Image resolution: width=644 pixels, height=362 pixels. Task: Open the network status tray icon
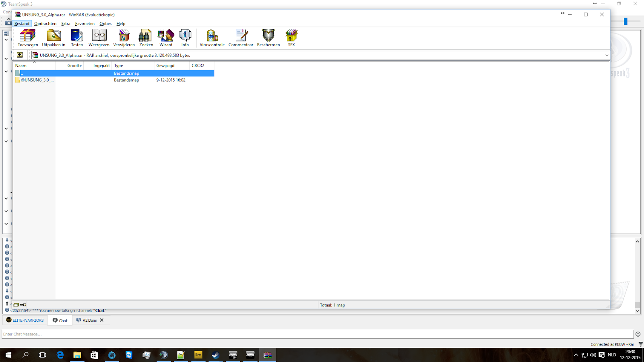point(584,355)
